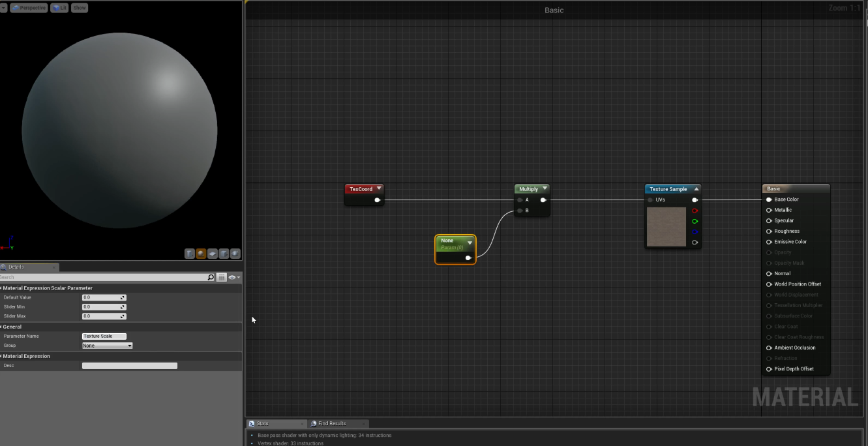Select the cube preview mesh icon
Screen dimensions: 868x446
[x=224, y=254]
